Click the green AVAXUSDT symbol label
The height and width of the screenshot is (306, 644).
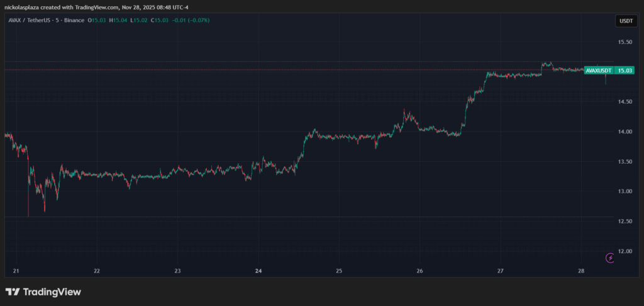[598, 71]
